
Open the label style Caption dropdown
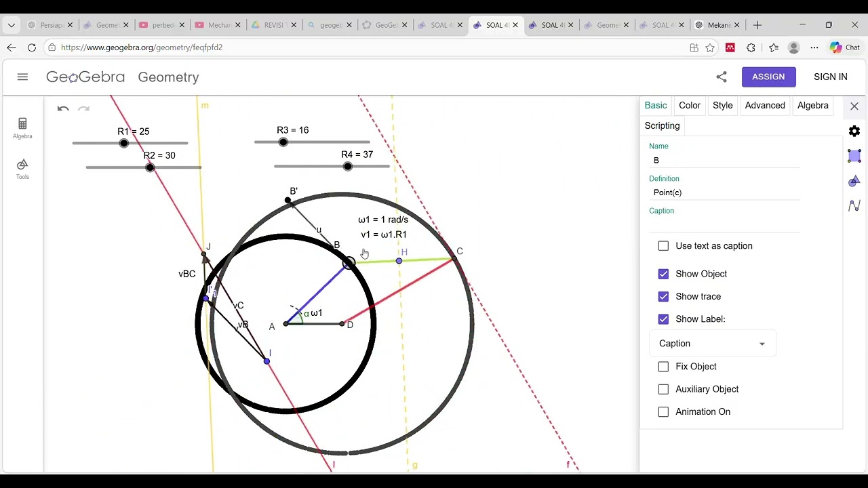713,344
